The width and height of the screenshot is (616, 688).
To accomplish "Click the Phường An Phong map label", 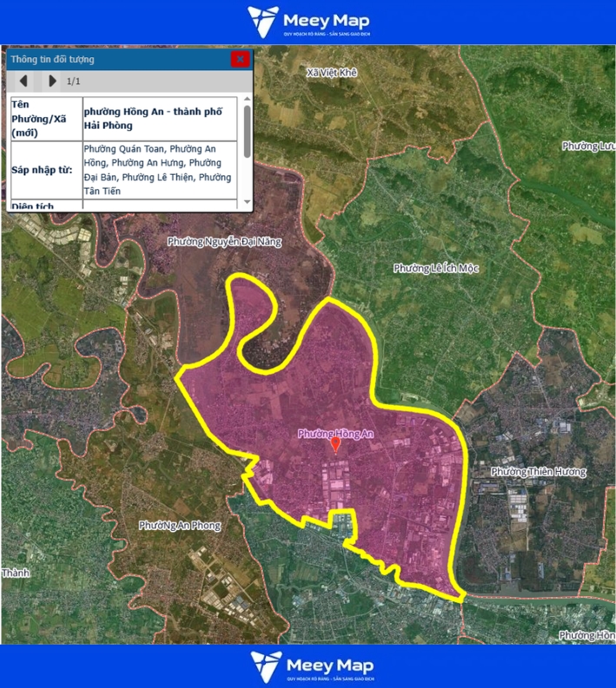I will tap(180, 526).
